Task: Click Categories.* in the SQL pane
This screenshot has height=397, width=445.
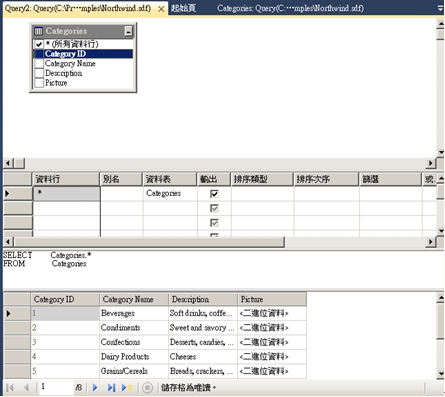Action: 71,255
